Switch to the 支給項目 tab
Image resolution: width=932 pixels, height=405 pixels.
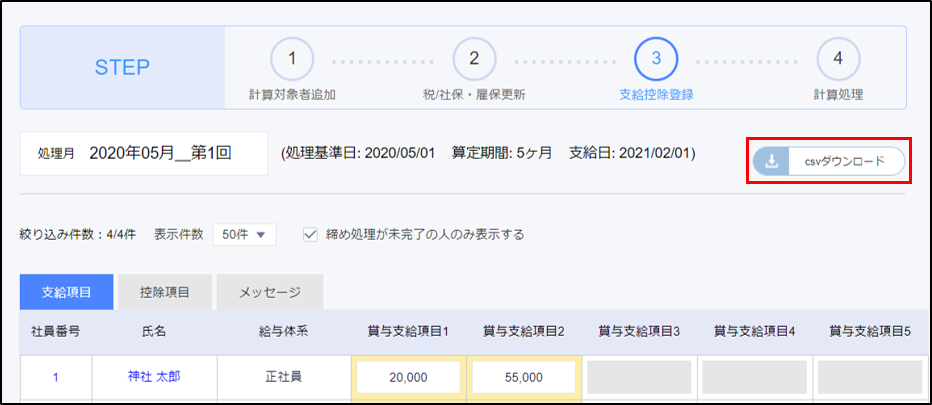pos(67,292)
